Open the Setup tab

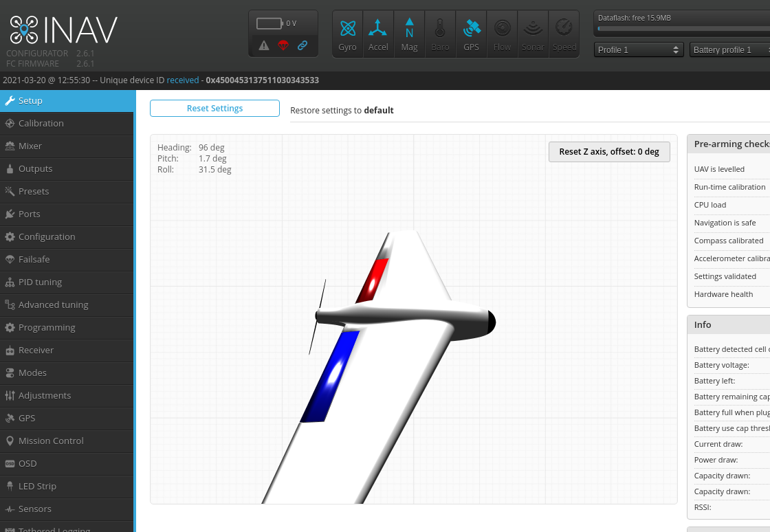[x=67, y=100]
